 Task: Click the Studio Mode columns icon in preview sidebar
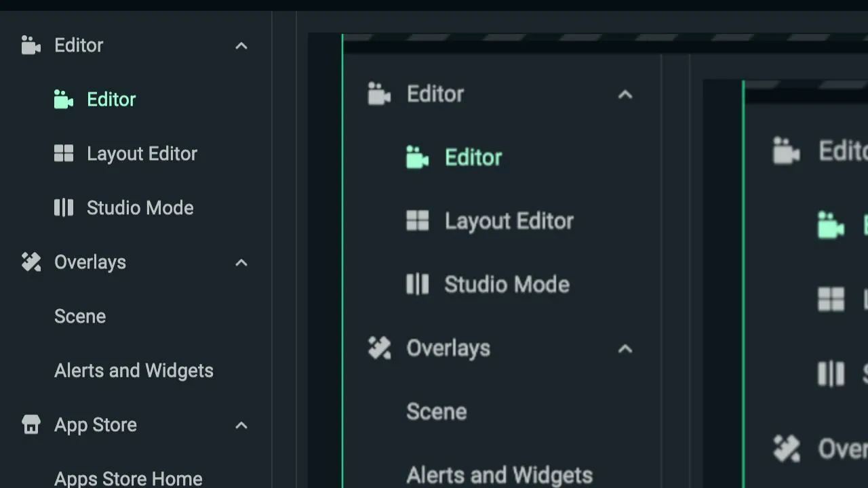pos(417,284)
